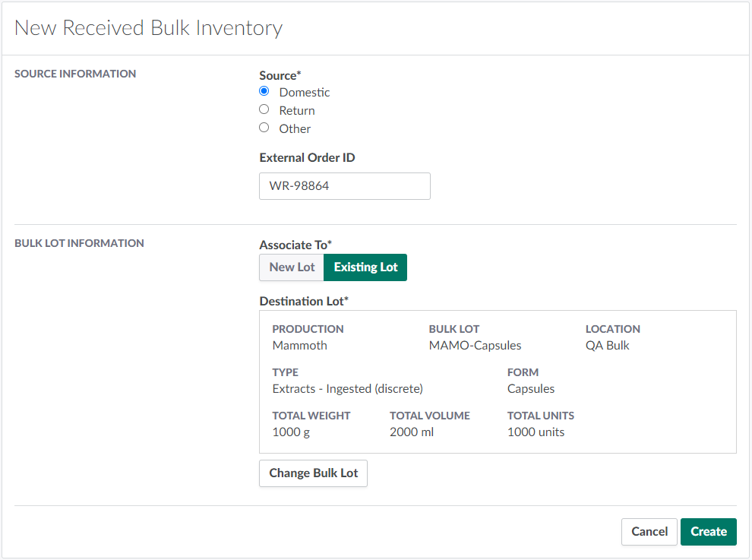
Task: Select the Domestic source radio button
Action: [x=264, y=91]
